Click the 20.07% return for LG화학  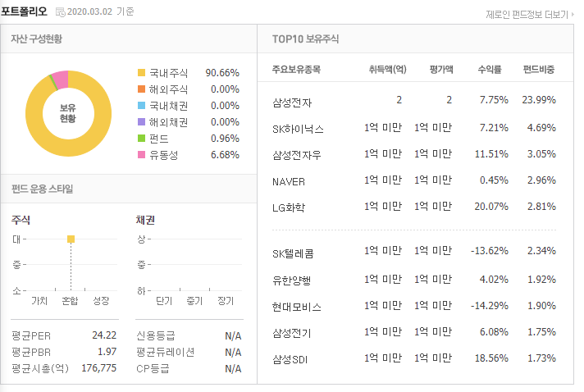coord(491,206)
